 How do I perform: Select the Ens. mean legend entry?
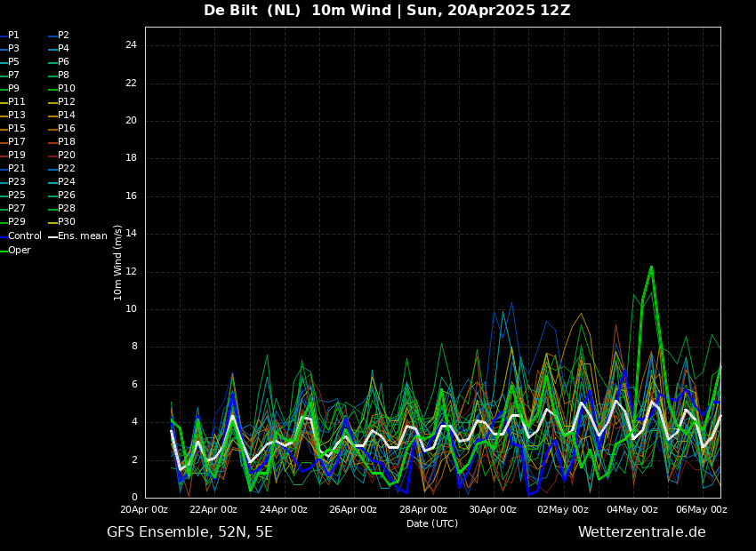[78, 236]
